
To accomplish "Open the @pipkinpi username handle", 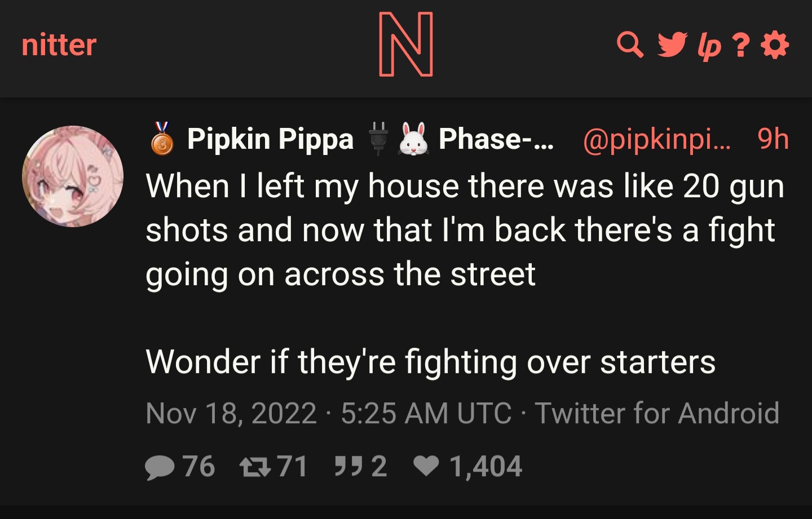I will (657, 139).
